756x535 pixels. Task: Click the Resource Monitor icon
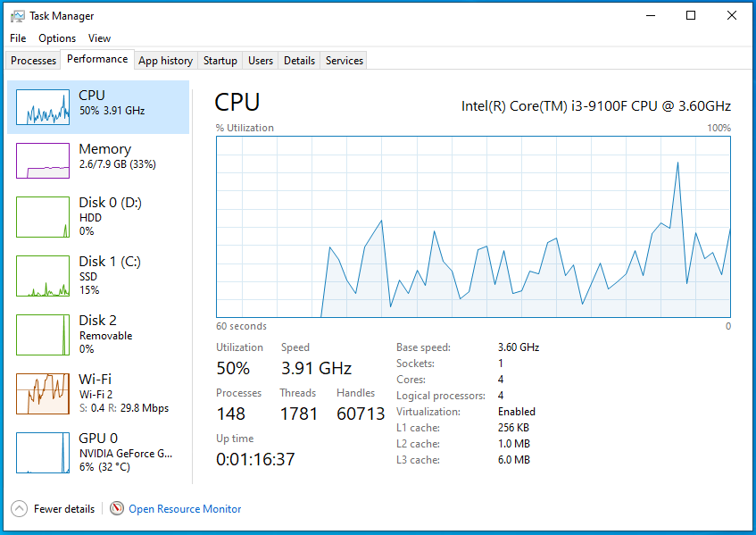point(117,509)
